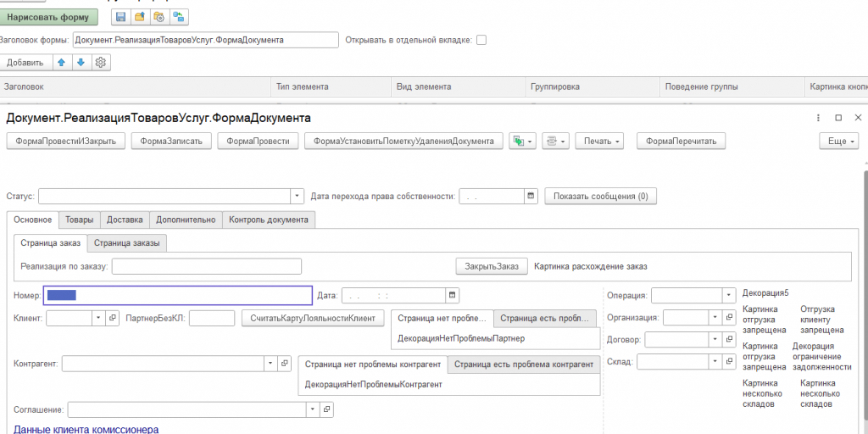Viewport: 868px width, 434px height.
Task: Switch to the Товары tab
Action: click(x=80, y=220)
